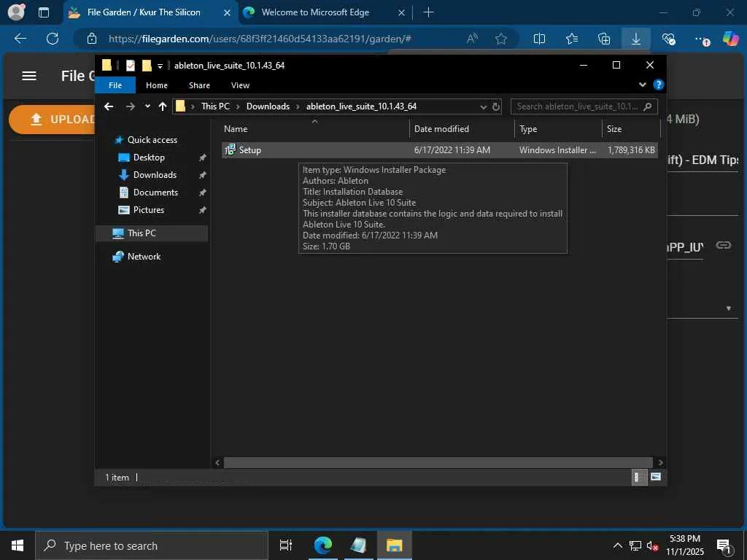This screenshot has width=747, height=560.
Task: Sort files by the Date modified column
Action: [441, 129]
